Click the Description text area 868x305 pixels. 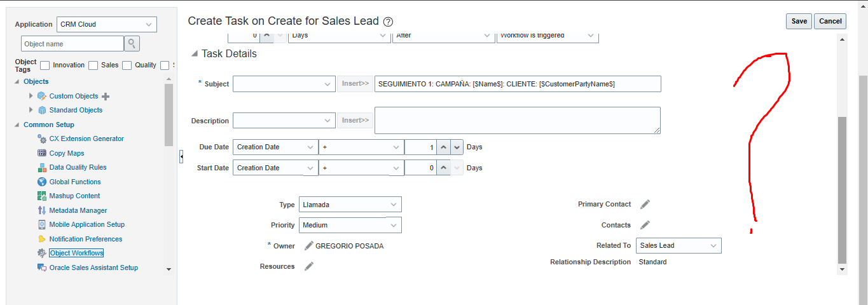point(518,120)
